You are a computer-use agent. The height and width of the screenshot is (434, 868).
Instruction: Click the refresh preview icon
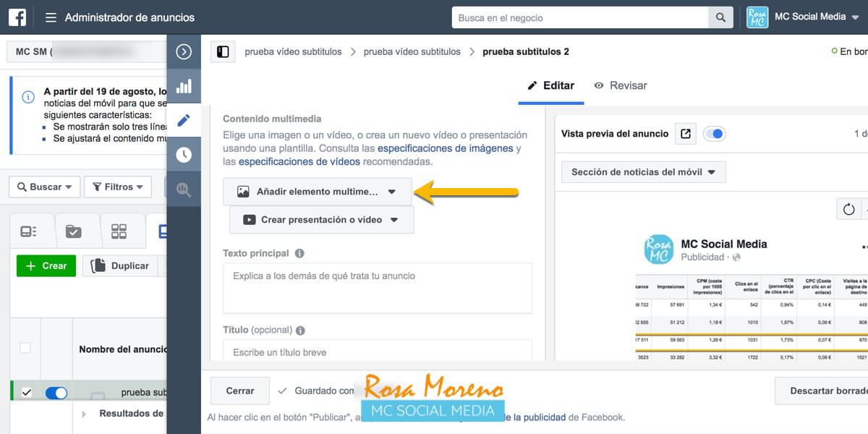tap(848, 210)
